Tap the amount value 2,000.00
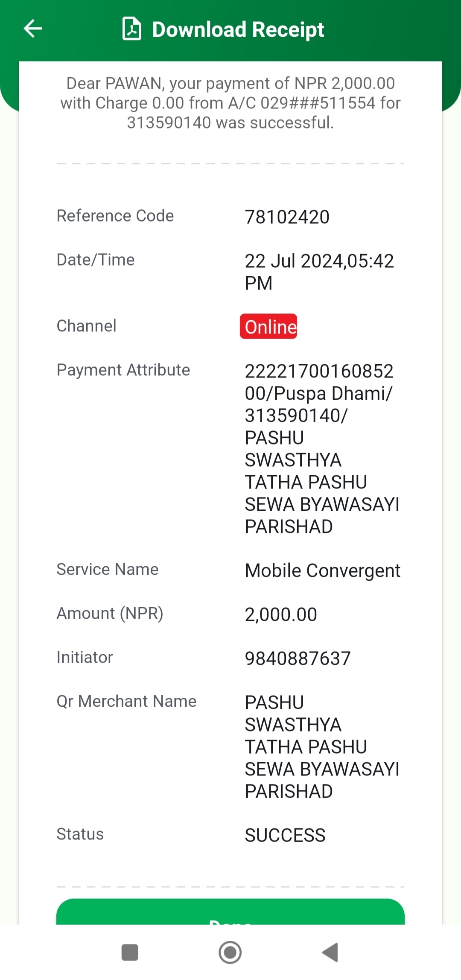 281,614
